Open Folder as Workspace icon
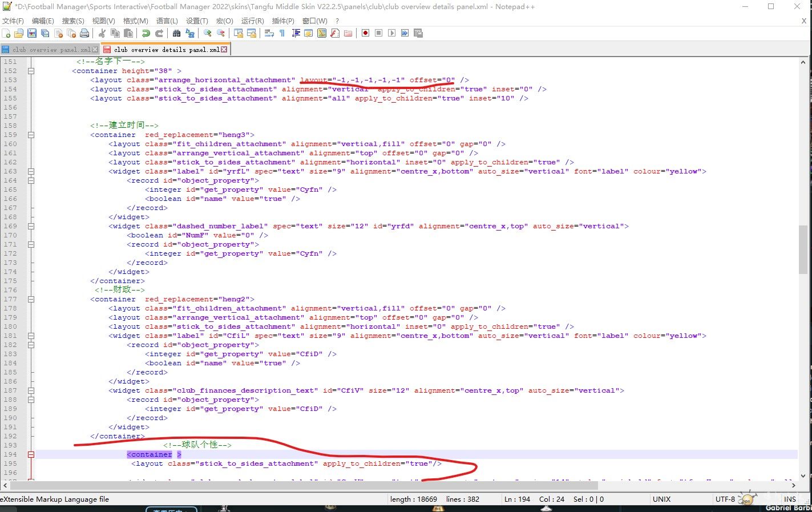The height and width of the screenshot is (512, 812). pyautogui.click(x=348, y=33)
